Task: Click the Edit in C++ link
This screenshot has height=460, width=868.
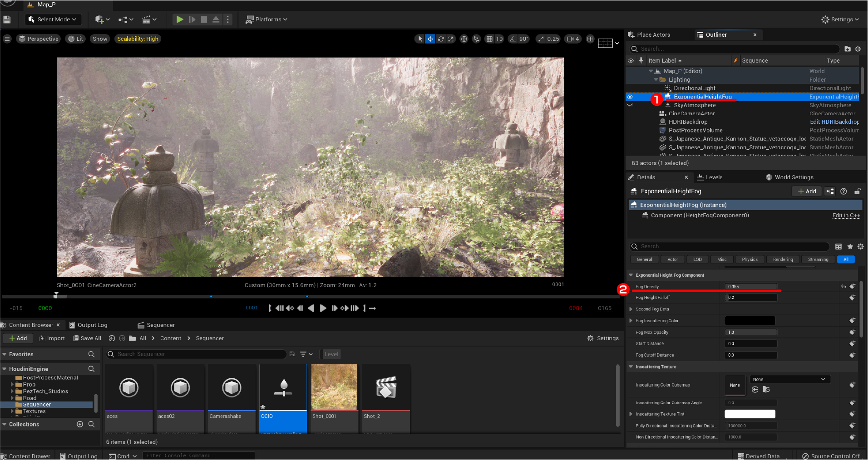Action: 846,215
